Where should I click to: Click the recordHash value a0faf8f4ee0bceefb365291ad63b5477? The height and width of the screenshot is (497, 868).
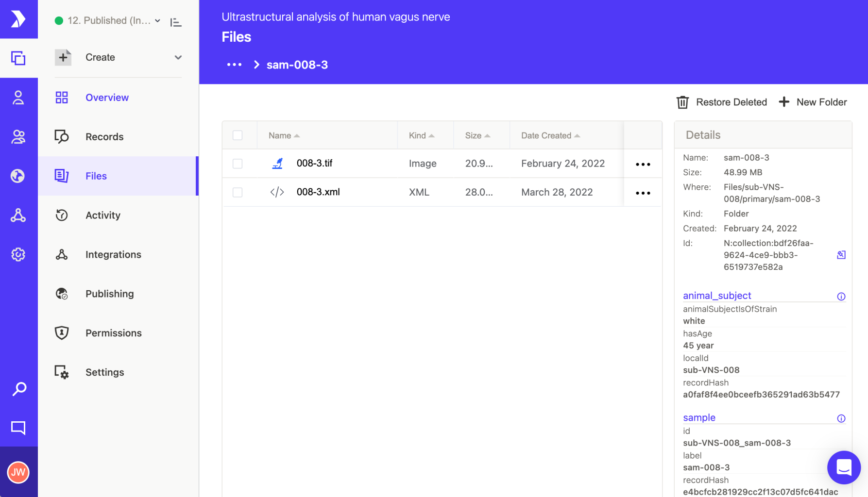point(761,395)
